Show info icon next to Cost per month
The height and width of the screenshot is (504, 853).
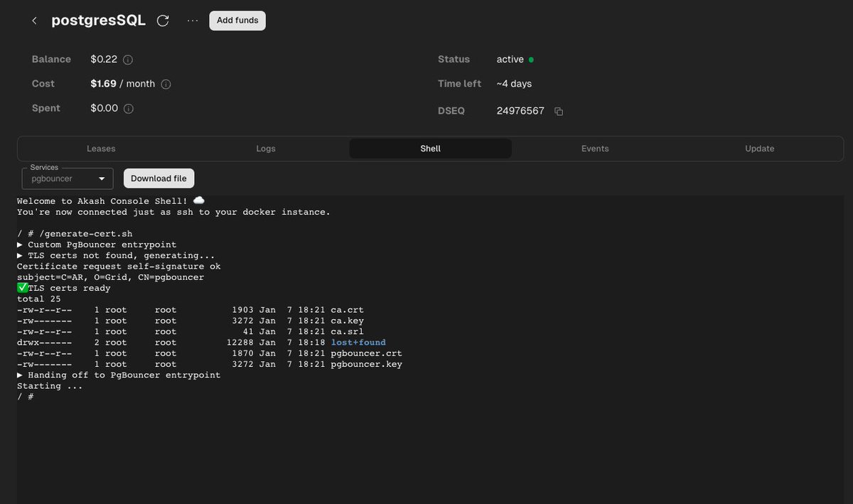(166, 84)
